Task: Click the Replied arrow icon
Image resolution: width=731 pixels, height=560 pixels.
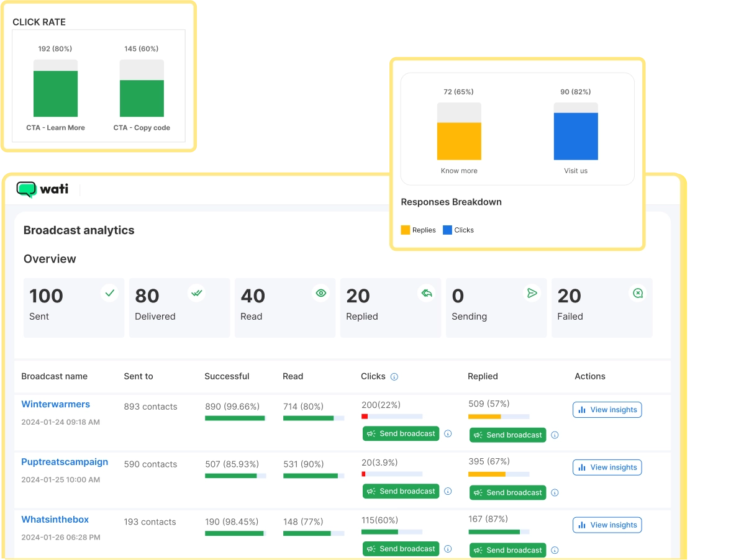Action: click(427, 293)
